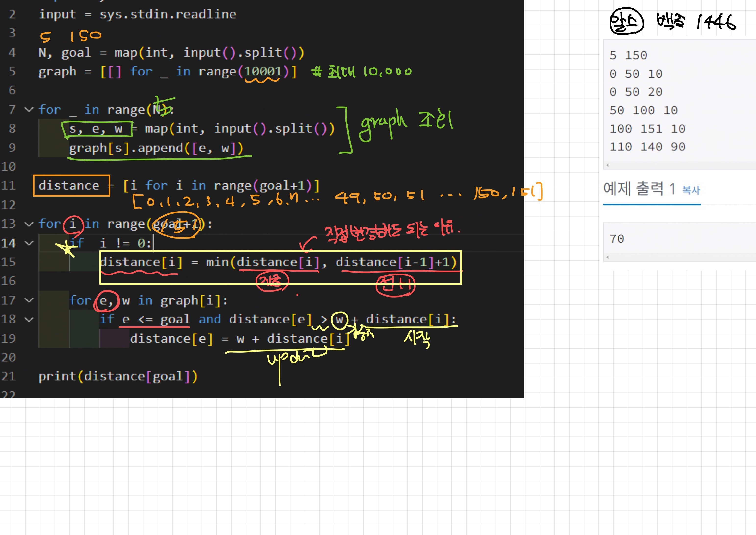
Task: Click the yellow star annotation beside line 14
Action: (x=67, y=249)
